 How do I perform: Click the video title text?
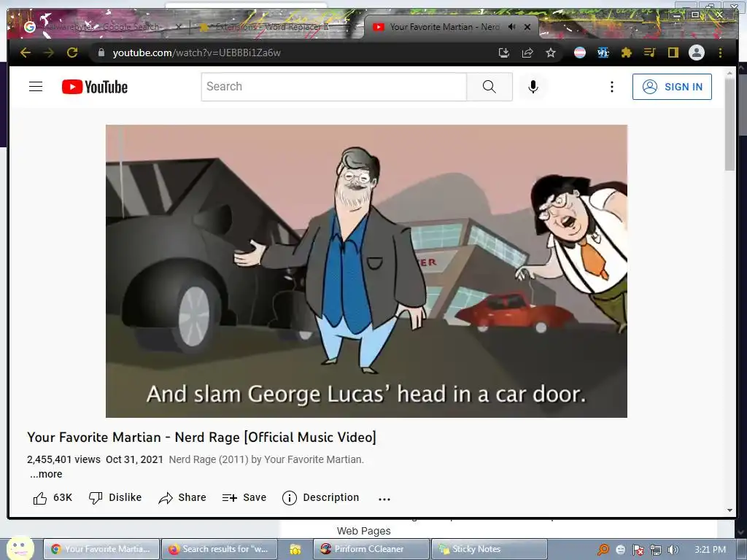pos(201,437)
